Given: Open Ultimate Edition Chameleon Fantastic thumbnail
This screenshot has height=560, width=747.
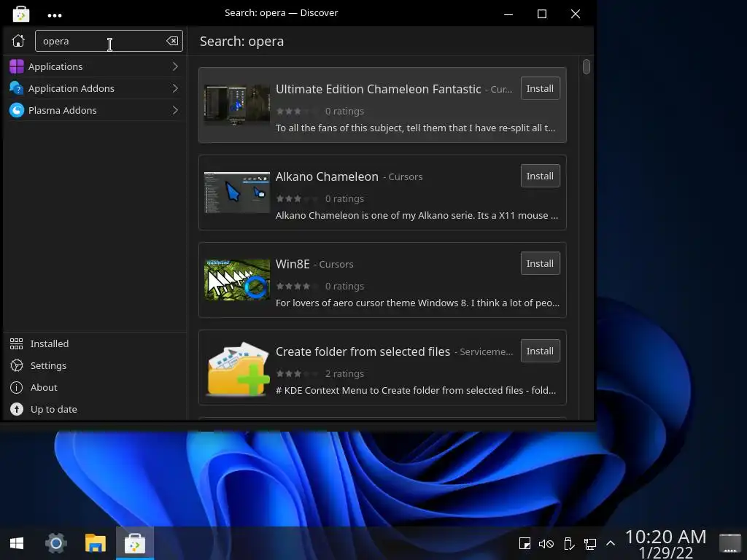Looking at the screenshot, I should coord(237,105).
